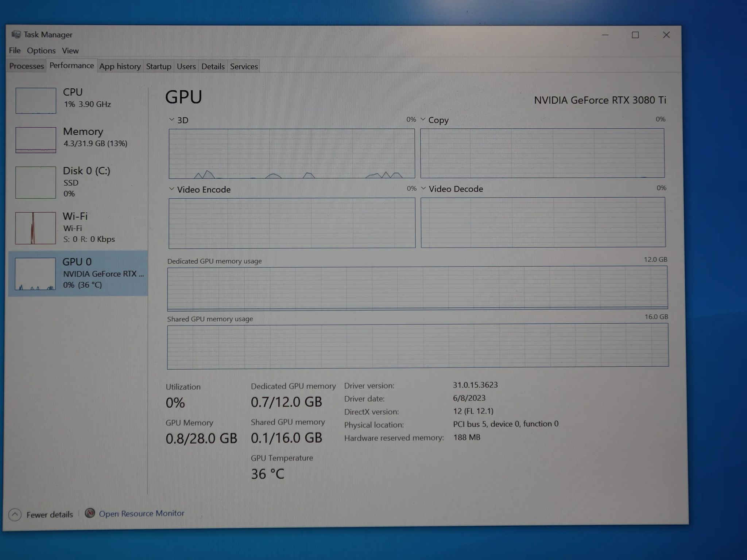747x560 pixels.
Task: Click the PCI bus 5 physical location text
Action: click(506, 424)
